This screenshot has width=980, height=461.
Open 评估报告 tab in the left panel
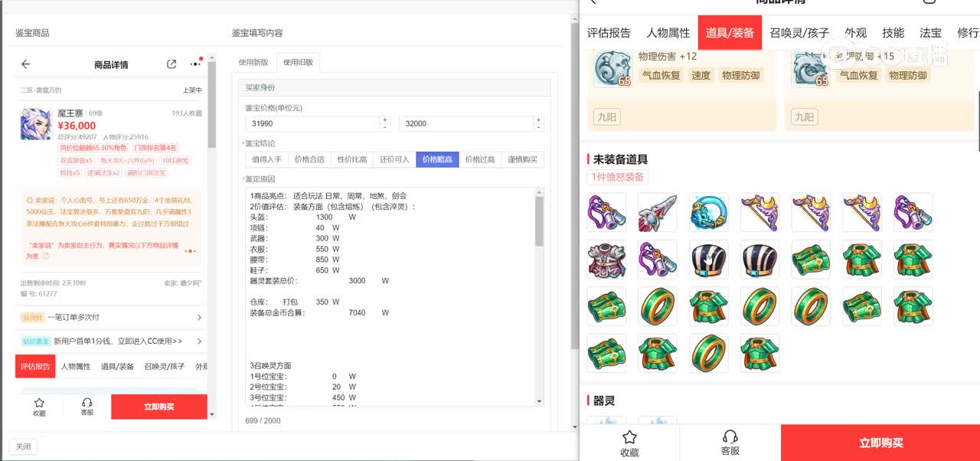coord(35,366)
